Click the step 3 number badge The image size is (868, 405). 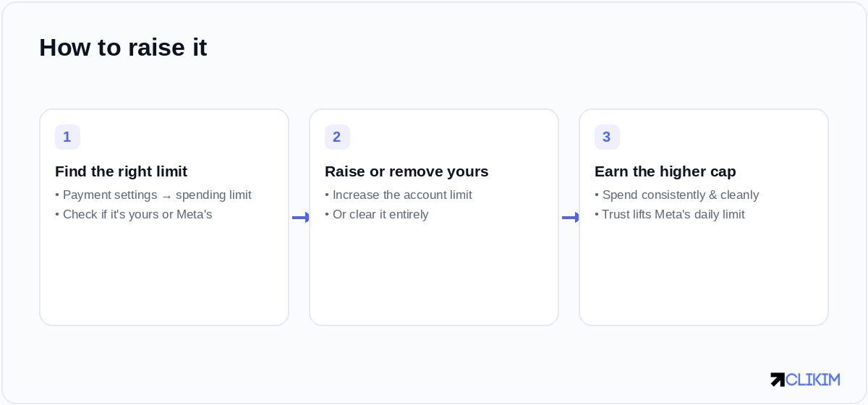(607, 137)
